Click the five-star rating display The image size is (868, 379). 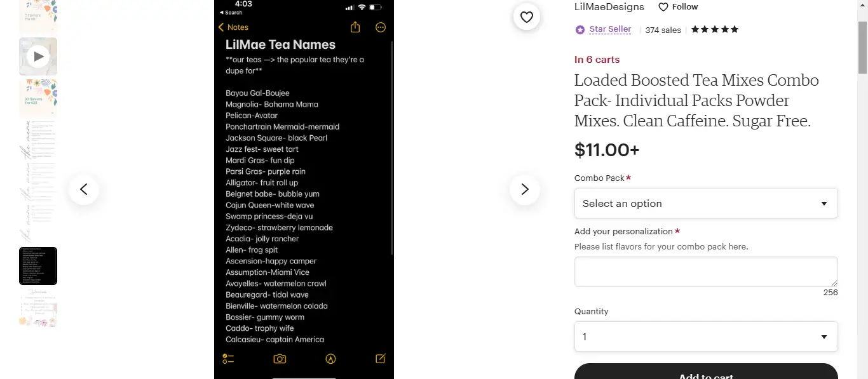pyautogui.click(x=714, y=29)
